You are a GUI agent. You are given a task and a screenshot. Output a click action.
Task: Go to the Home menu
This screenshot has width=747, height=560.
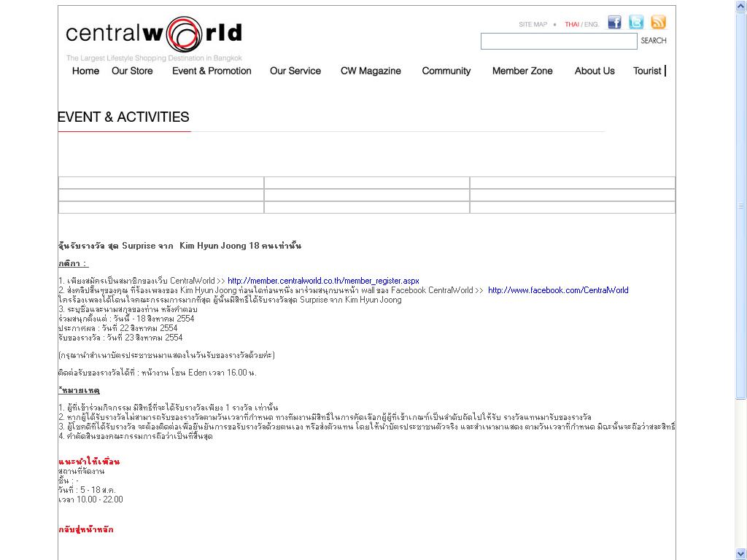click(86, 71)
